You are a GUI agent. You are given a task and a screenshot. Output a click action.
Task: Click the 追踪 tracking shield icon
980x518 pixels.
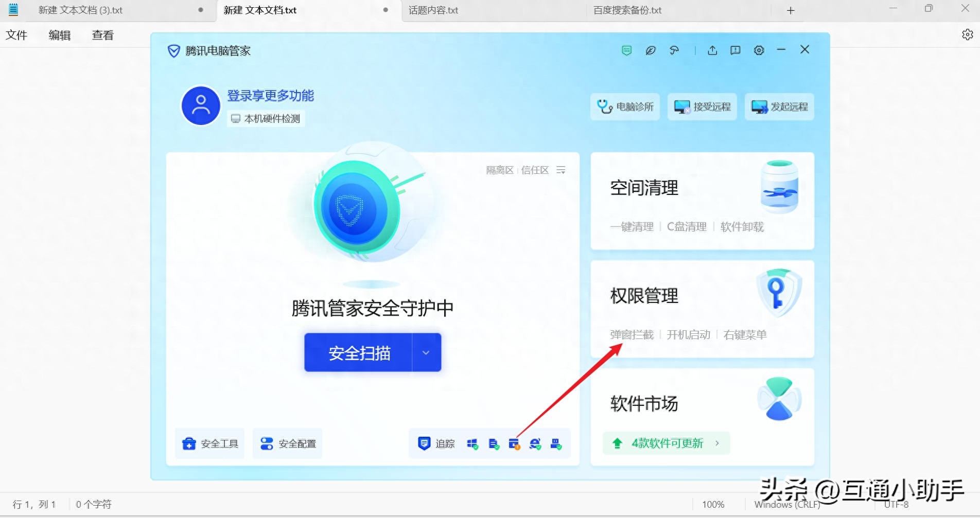tap(424, 443)
